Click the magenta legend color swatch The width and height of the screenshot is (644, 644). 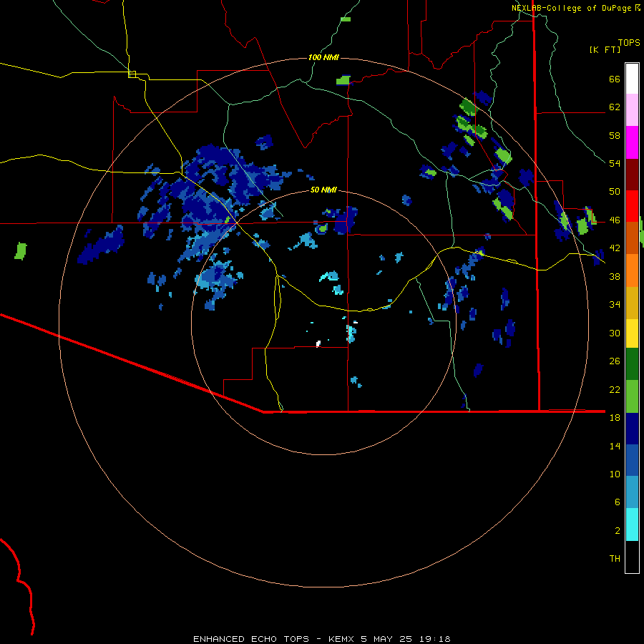click(x=632, y=142)
